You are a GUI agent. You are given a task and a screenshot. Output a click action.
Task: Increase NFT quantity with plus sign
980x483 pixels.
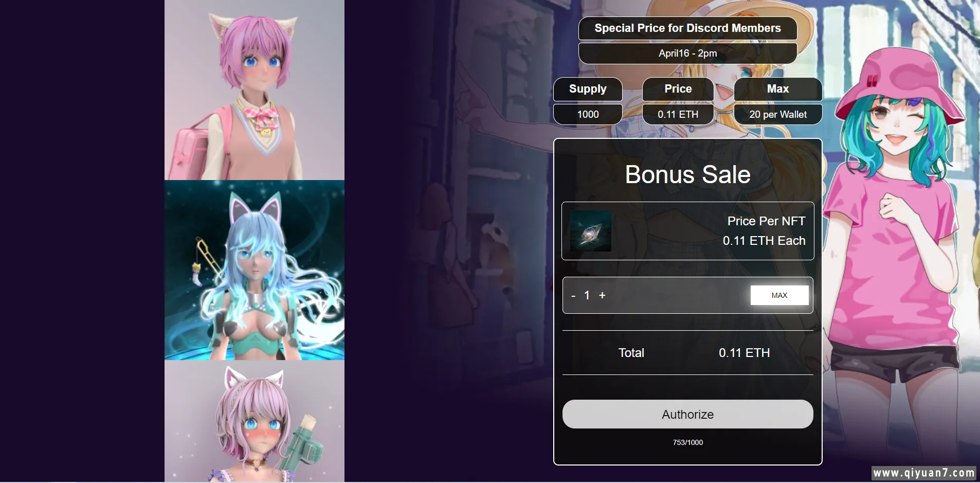(602, 295)
